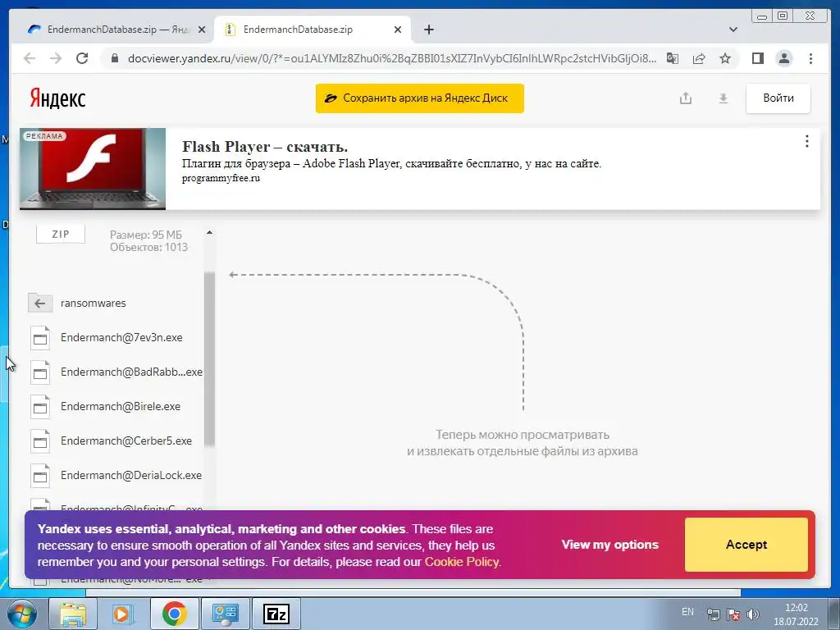Click the volume speaker tray icon
Image resolution: width=840 pixels, height=630 pixels.
753,614
